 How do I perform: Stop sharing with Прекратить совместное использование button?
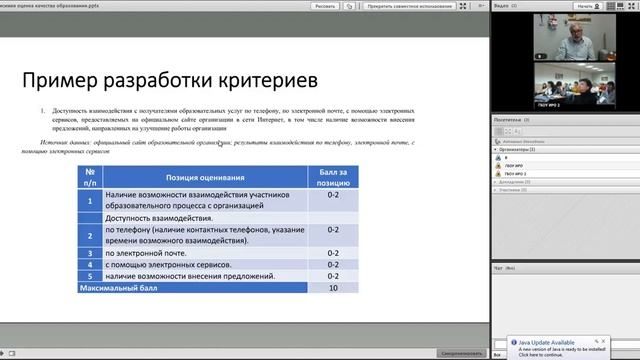[410, 6]
